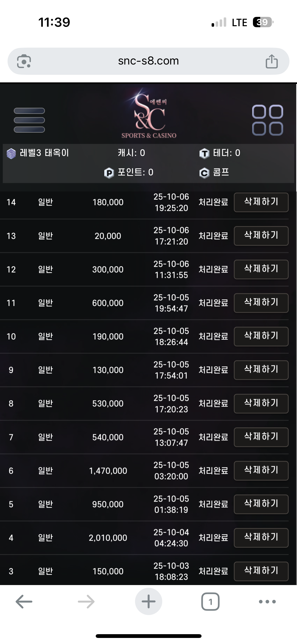Open the tab switcher showing 1 tab

[x=210, y=602]
